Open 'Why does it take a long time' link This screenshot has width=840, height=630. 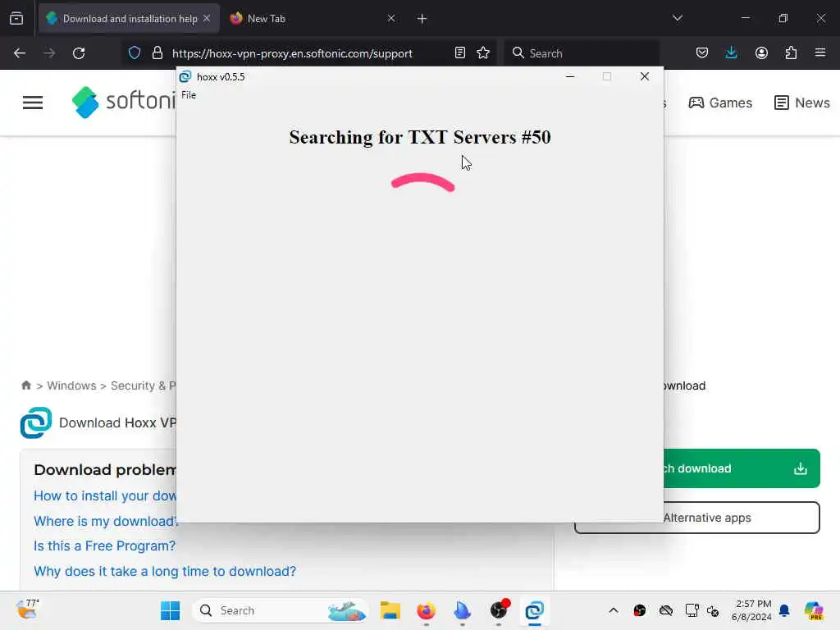[164, 571]
